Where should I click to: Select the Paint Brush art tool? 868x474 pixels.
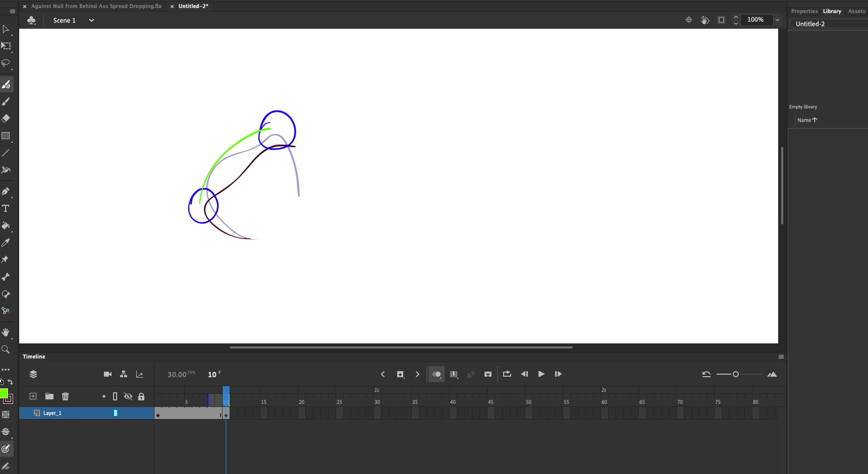click(6, 170)
